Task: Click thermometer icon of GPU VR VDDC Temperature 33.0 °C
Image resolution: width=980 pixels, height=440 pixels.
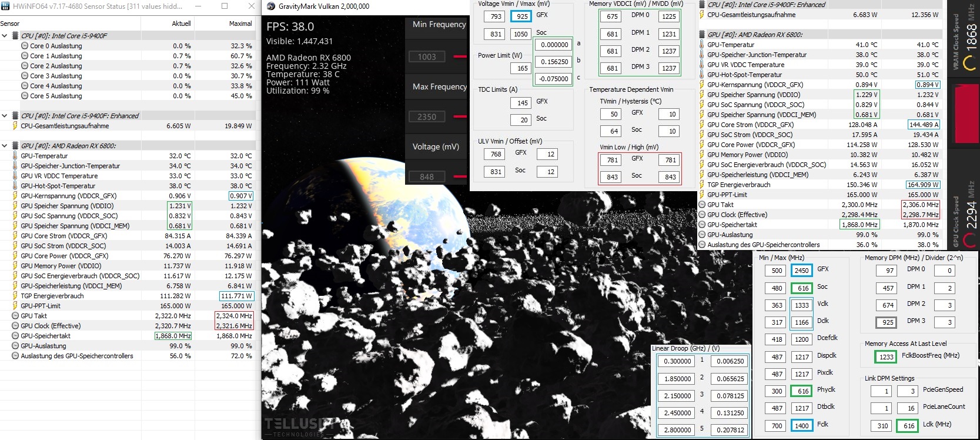Action: 15,176
